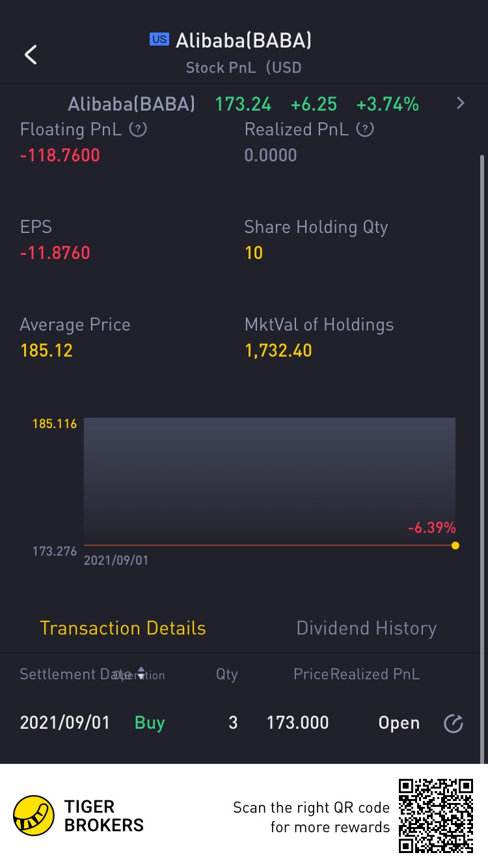Tap the Tiger Brokers logo icon
The image size is (488, 868).
click(34, 816)
